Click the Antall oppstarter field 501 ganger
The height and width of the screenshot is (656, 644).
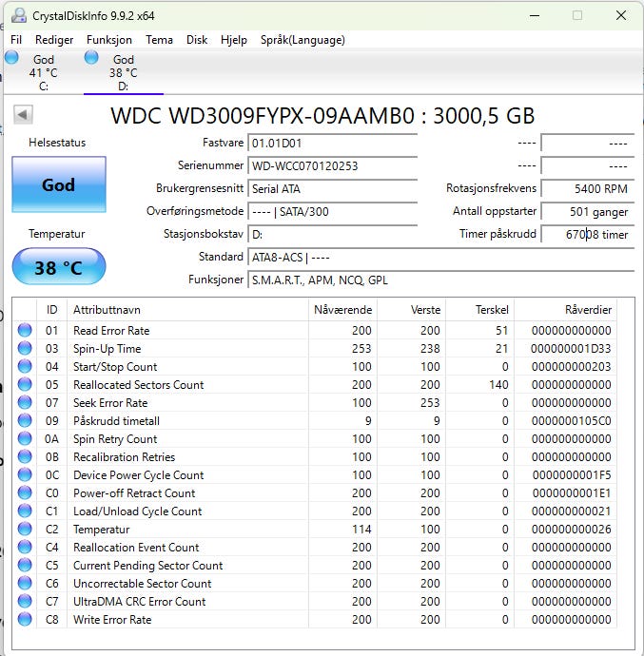point(588,211)
